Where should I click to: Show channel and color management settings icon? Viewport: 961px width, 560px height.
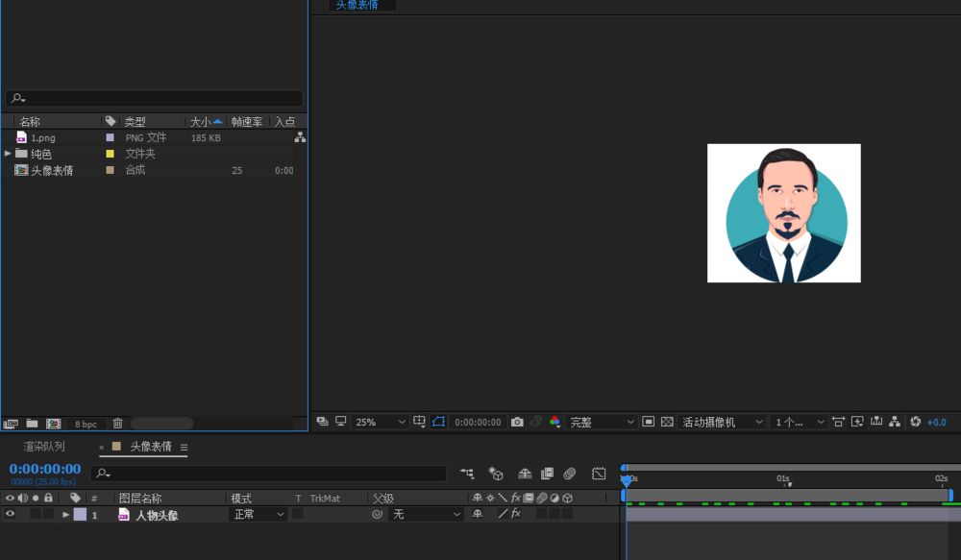[x=554, y=422]
